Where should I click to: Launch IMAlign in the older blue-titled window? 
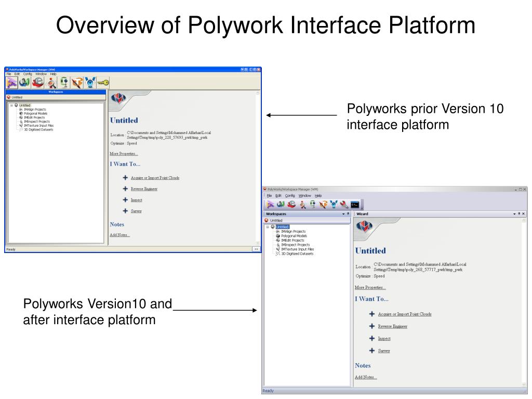12,83
